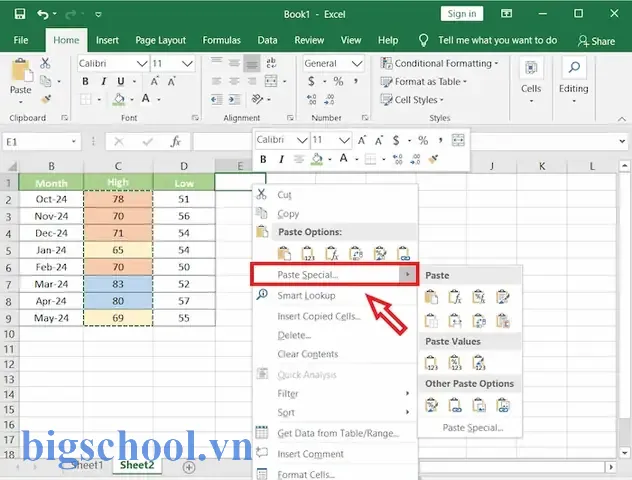
Task: Select Keep Source Formatting in Paste submenu
Action: [503, 297]
